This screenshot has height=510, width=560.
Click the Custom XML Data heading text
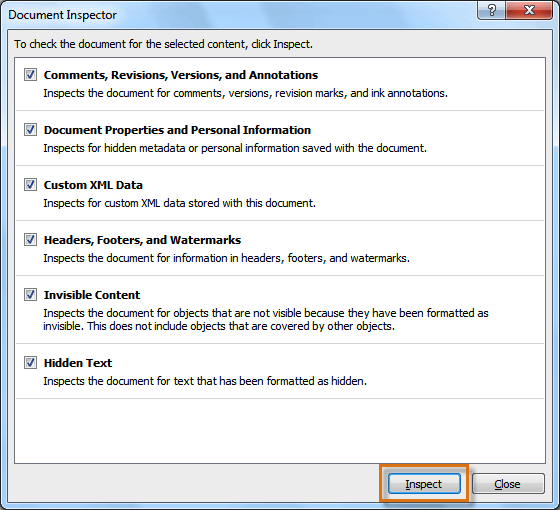[93, 185]
